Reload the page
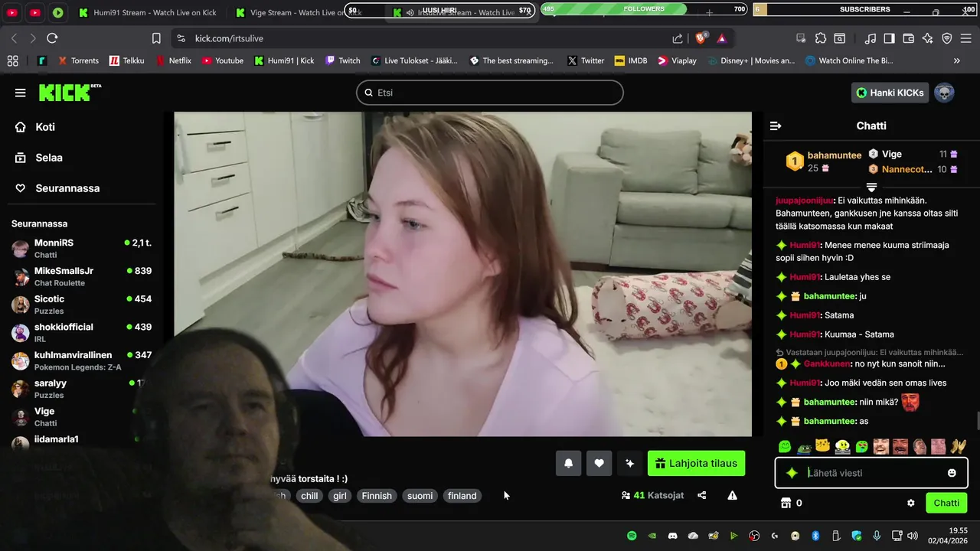This screenshot has height=551, width=980. (52, 38)
